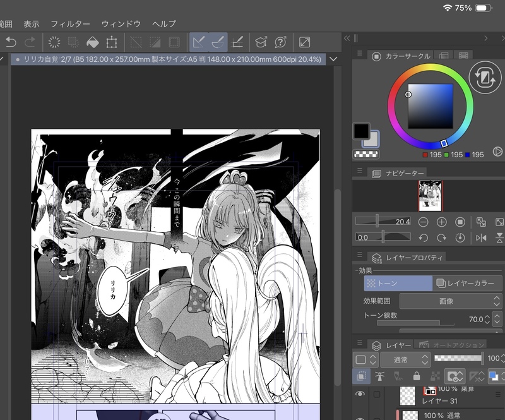505x420 pixels.
Task: Open the tone frequency presets dropdown
Action: [497, 318]
